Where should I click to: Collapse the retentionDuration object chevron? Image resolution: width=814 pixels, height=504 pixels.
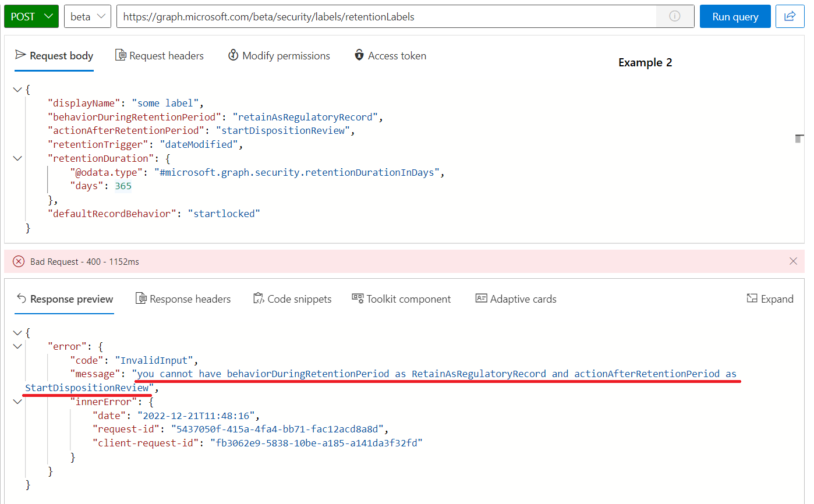pos(17,158)
